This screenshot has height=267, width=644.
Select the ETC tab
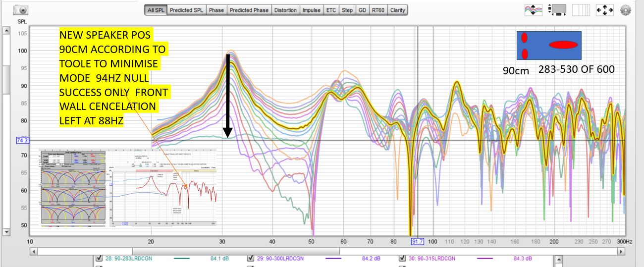click(x=330, y=10)
